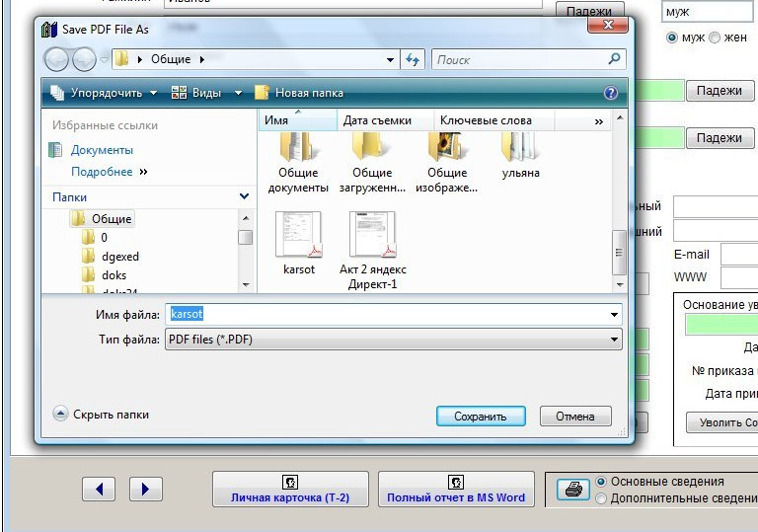Expand the arrow after Общие breadcrumb

(x=202, y=59)
